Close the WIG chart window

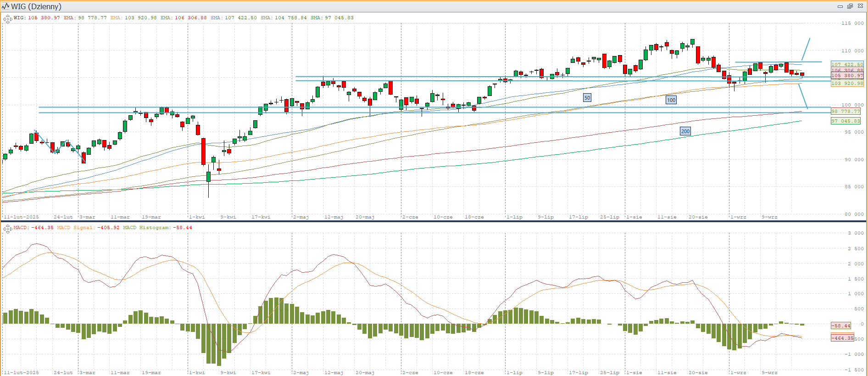tap(860, 6)
